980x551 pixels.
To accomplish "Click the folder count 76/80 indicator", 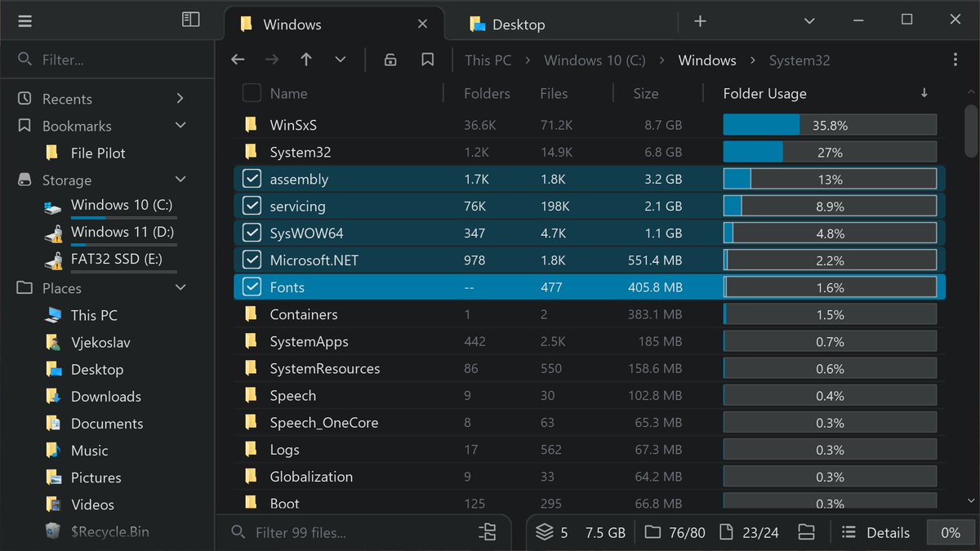I will (675, 532).
